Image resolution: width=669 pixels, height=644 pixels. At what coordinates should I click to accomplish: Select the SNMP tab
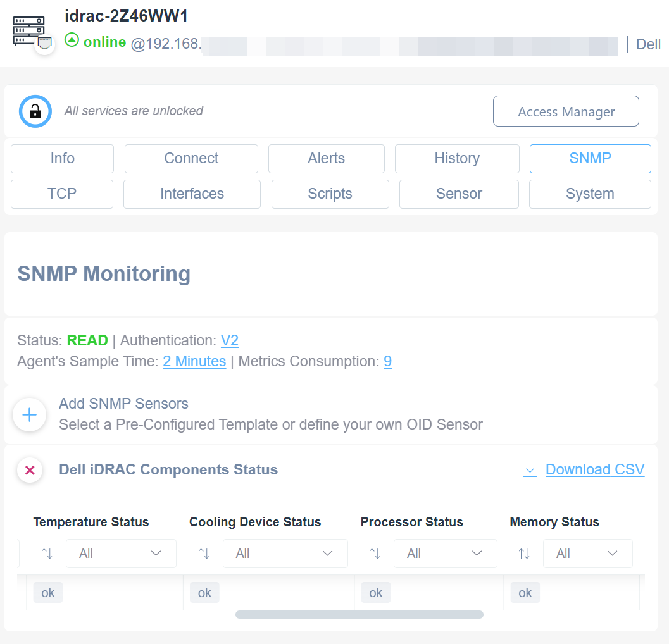coord(591,159)
